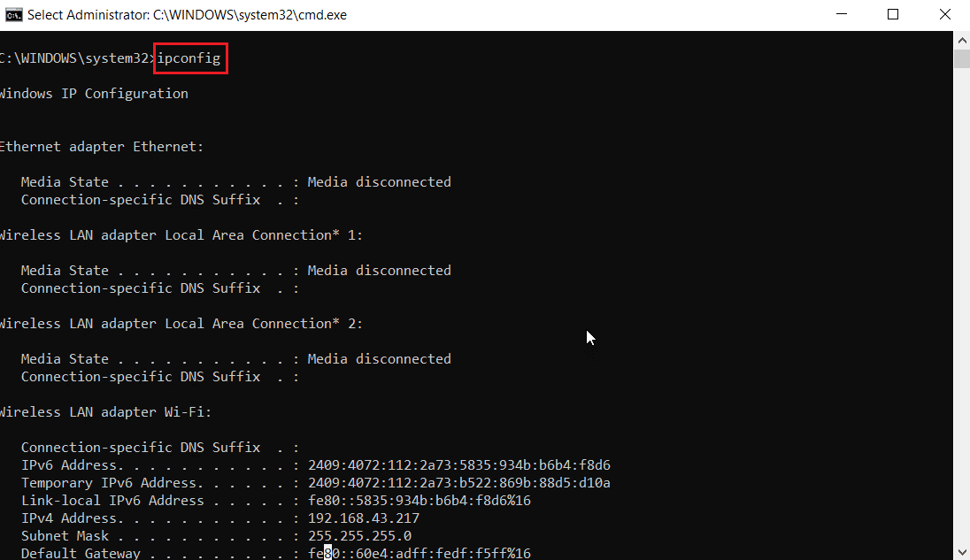The width and height of the screenshot is (970, 560).
Task: Click the scrollbar up arrow
Action: (962, 41)
